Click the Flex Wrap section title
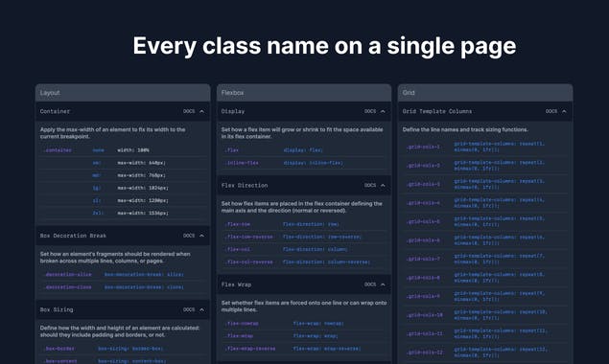Screen dimensions: 609x364 tap(236, 284)
